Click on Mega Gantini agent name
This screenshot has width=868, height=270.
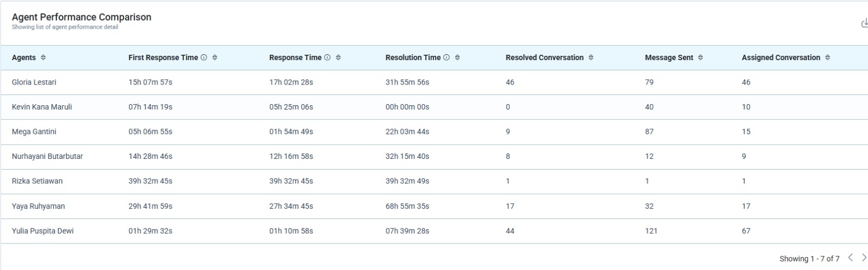tap(34, 132)
